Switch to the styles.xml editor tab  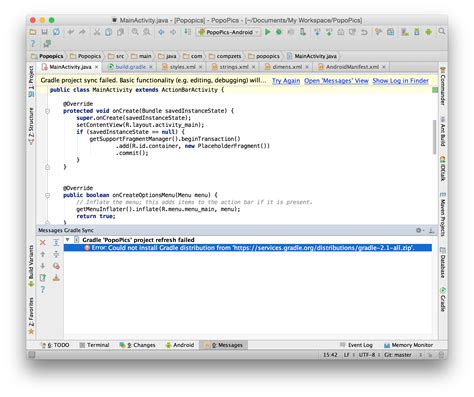(182, 67)
